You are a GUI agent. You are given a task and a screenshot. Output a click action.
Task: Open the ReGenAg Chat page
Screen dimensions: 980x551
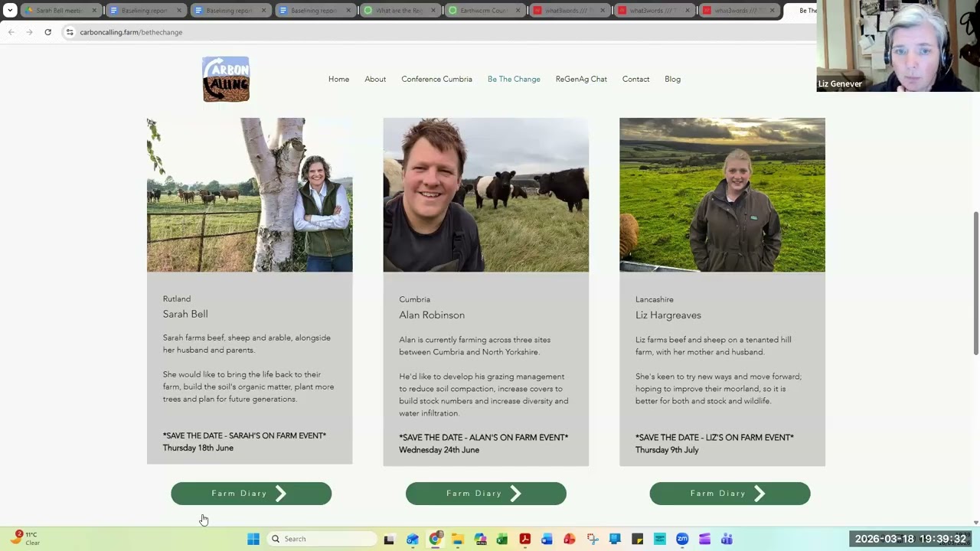coord(581,79)
